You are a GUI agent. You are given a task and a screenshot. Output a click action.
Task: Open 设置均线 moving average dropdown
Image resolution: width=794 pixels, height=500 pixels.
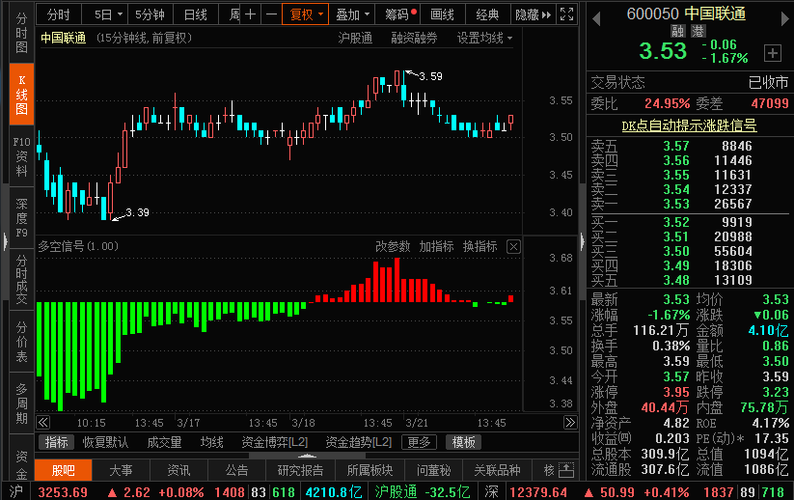(485, 38)
